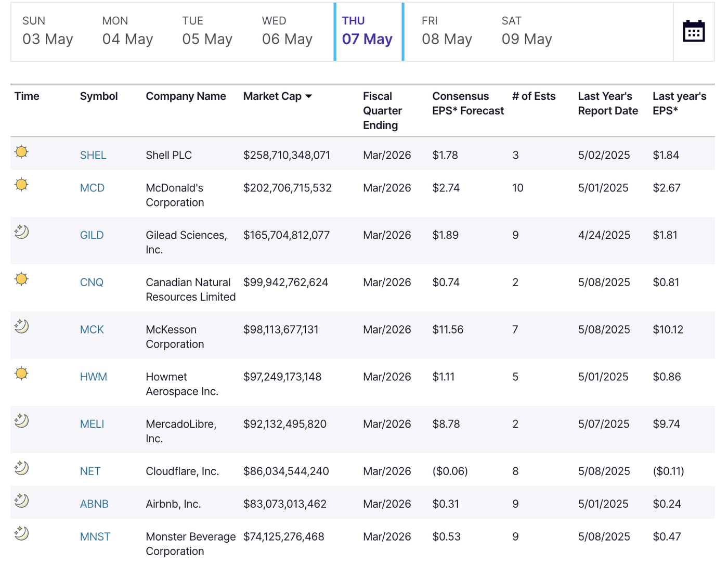728x564 pixels.
Task: Click McDonald's market cap $202,706,715,532
Action: click(x=288, y=188)
